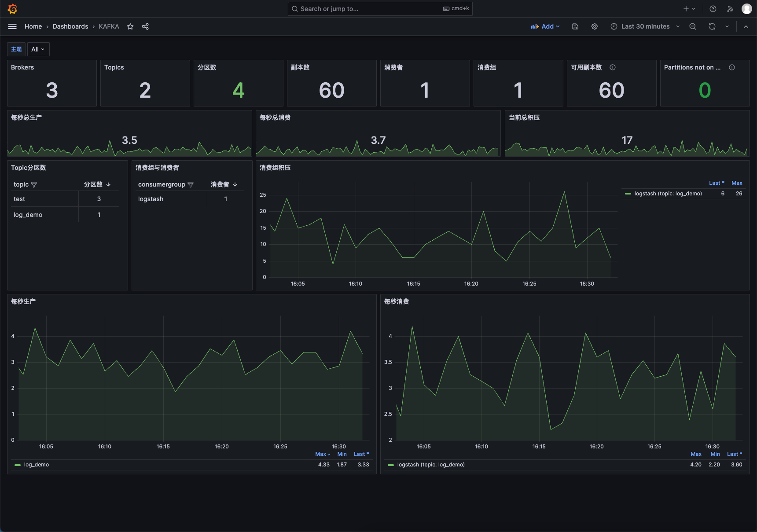The image size is (757, 532).
Task: Click the 每秒总消费 value 3.7
Action: (378, 140)
